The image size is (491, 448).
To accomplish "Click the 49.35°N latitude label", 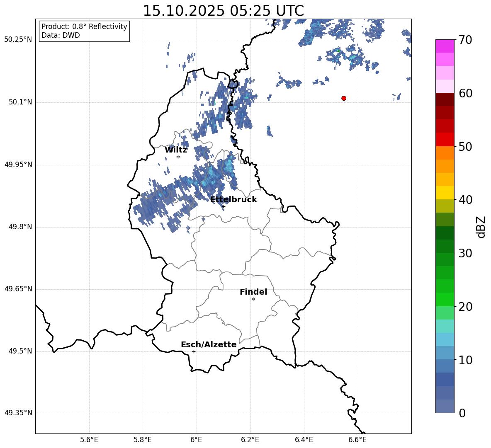I will 18,413.
